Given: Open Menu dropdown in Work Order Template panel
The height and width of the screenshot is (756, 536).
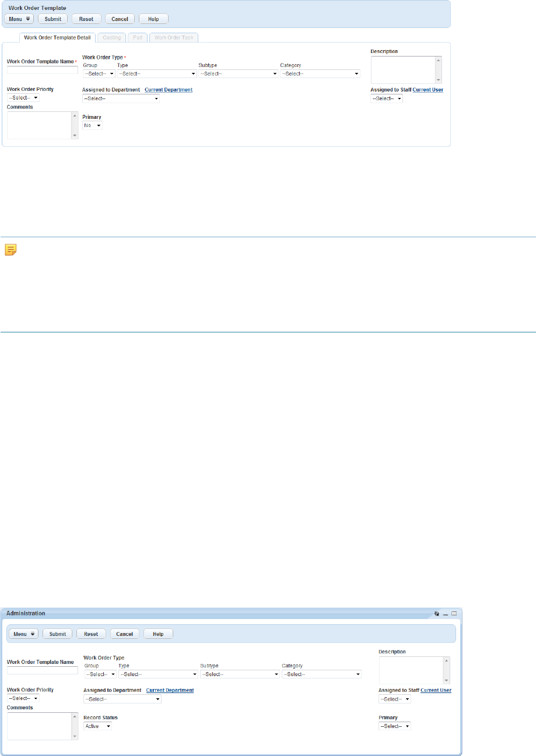Looking at the screenshot, I should coord(19,19).
